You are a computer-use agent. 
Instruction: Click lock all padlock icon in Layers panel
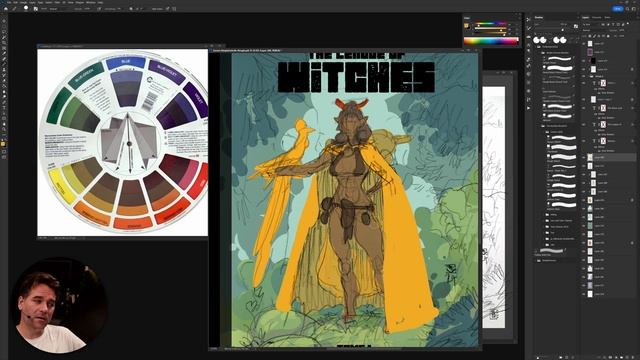click(608, 36)
